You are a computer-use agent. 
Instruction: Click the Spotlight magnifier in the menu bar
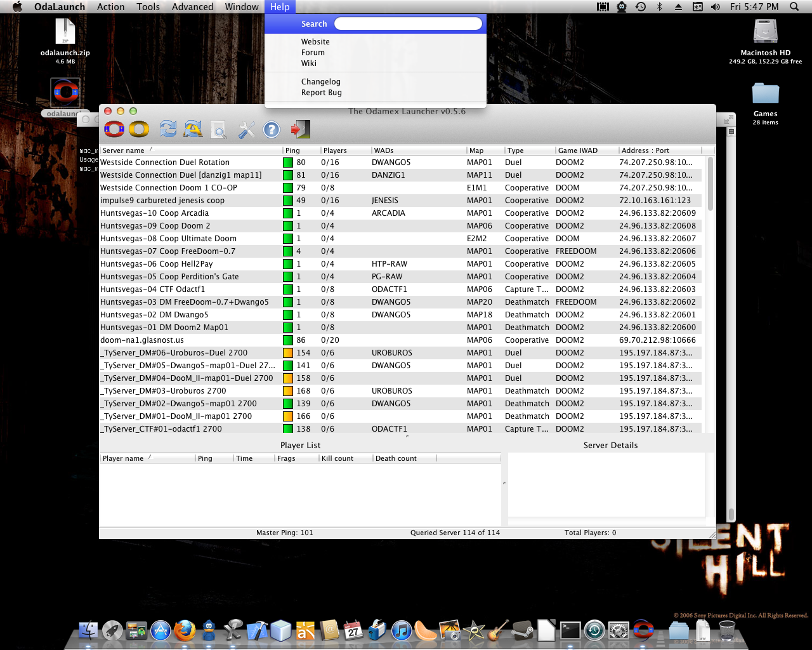(x=794, y=7)
